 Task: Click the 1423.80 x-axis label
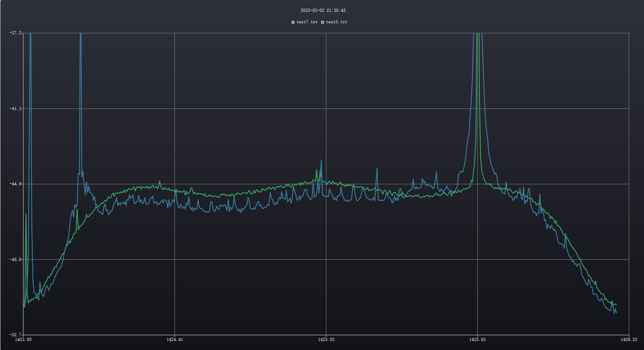click(x=23, y=339)
